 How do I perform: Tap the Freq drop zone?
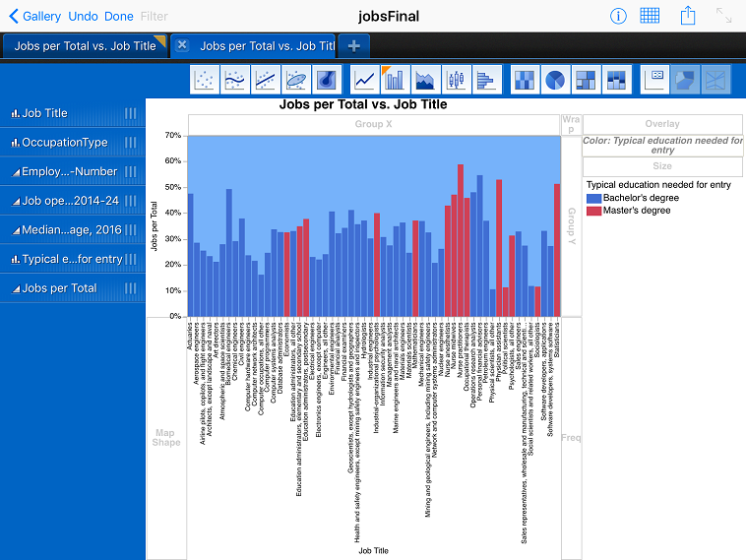click(x=572, y=438)
